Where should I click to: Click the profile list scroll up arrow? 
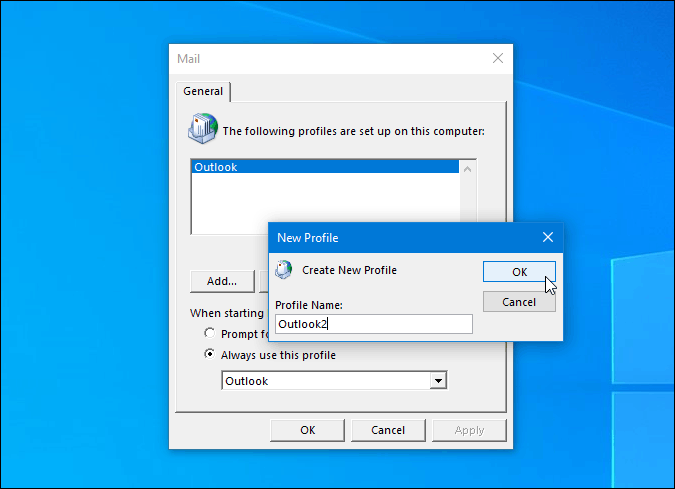coord(468,169)
